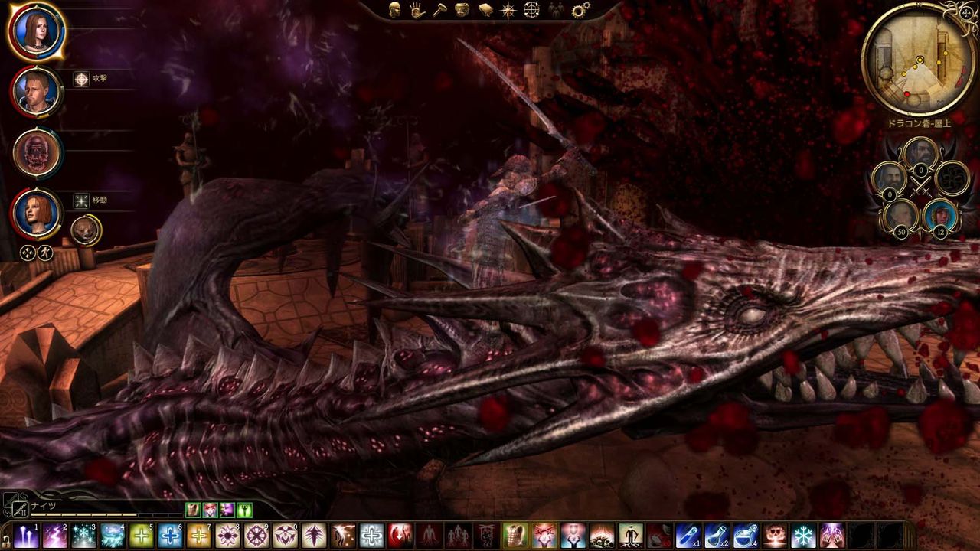Image resolution: width=980 pixels, height=551 pixels.
Task: Cast lightning spell in quickbar slot 2
Action: coord(55,536)
